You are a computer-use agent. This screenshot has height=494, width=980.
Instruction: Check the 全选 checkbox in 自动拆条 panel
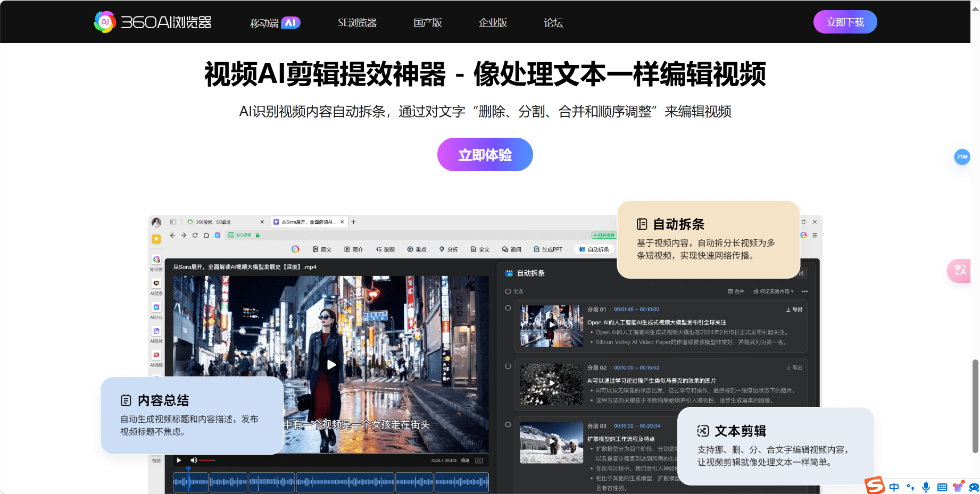(x=508, y=291)
